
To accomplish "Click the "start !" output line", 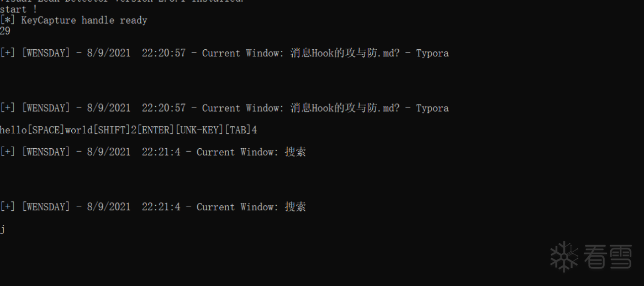I will pyautogui.click(x=19, y=9).
